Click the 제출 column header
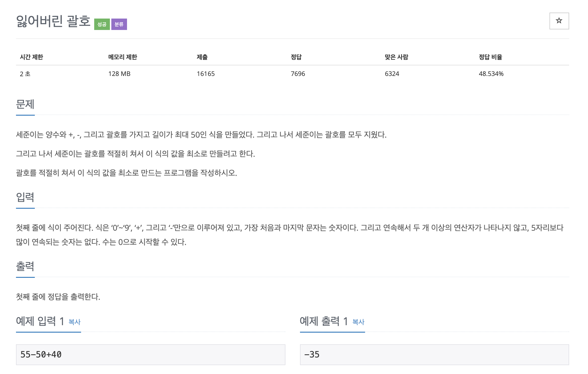Image resolution: width=588 pixels, height=374 pixels. pos(202,57)
